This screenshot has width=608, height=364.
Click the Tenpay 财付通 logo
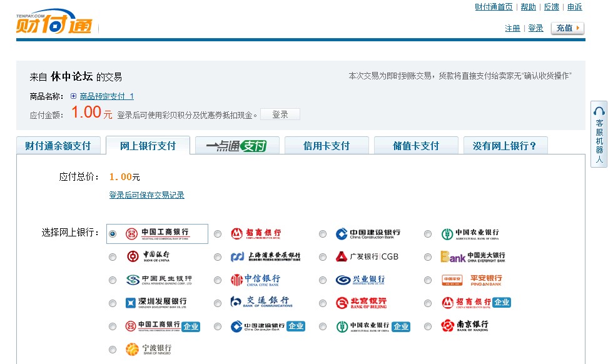pos(54,22)
